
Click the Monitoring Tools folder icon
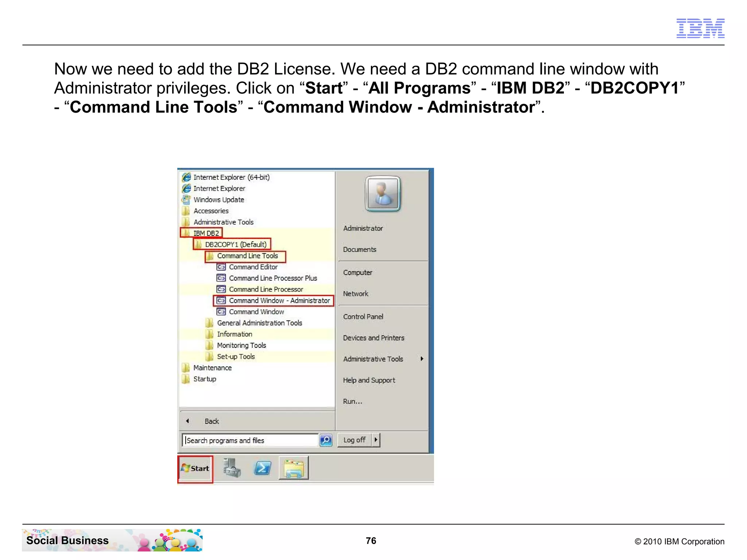click(x=209, y=345)
